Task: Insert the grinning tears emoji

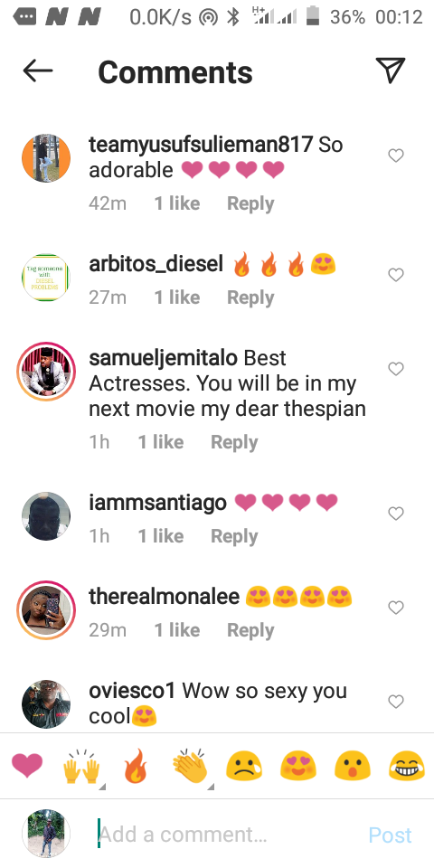Action: (407, 767)
